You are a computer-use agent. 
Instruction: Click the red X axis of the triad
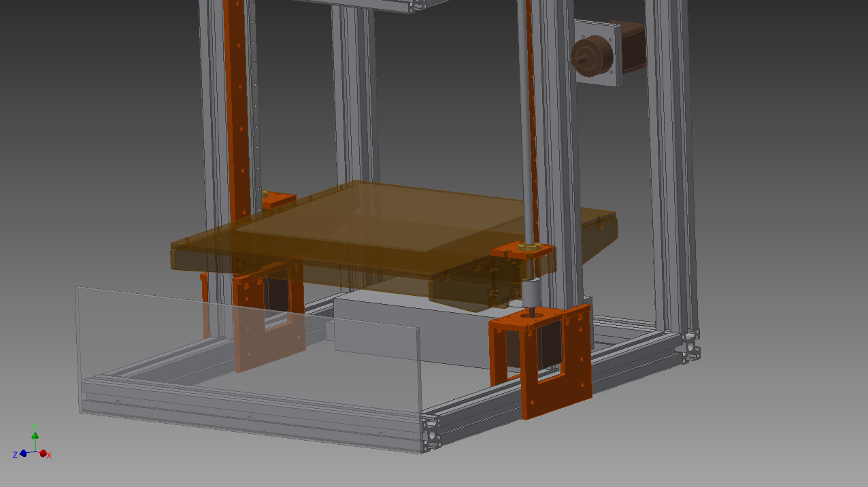click(43, 454)
